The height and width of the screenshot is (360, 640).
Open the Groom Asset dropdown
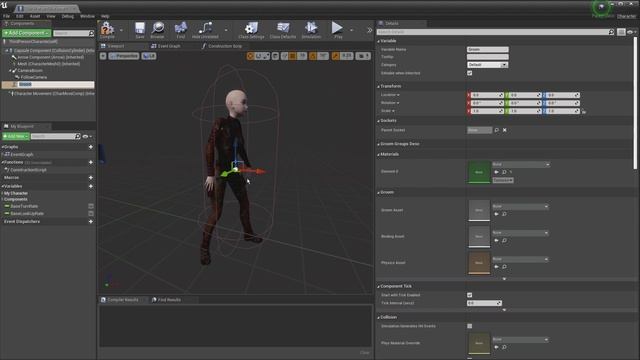[x=520, y=207]
